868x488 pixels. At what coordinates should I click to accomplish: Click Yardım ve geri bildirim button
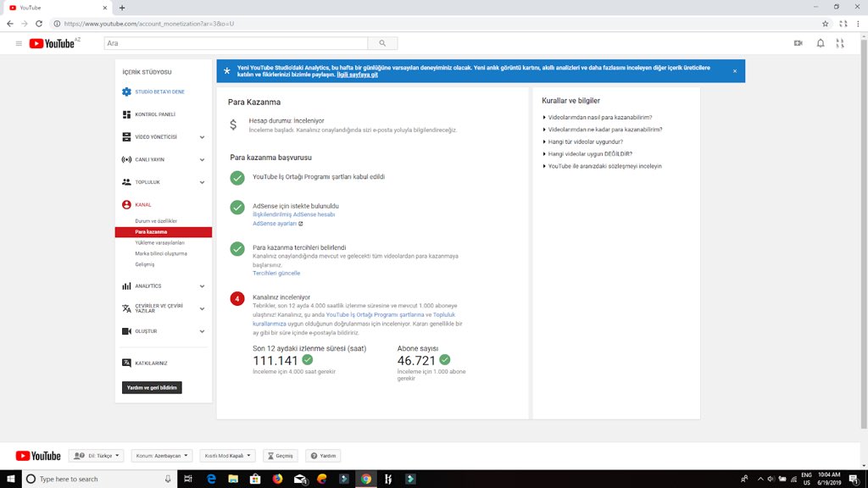click(152, 387)
